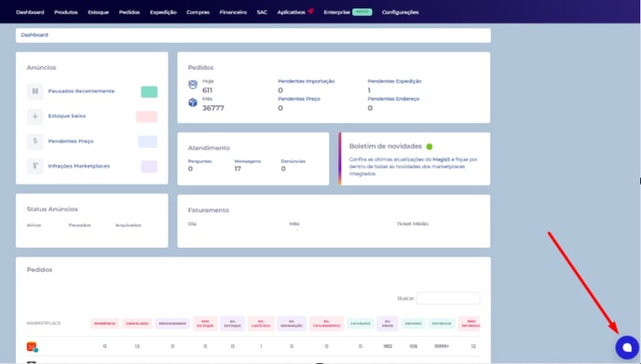Open the Pedidos menu in top bar
Viewport: 641px width, 364px height.
click(130, 12)
